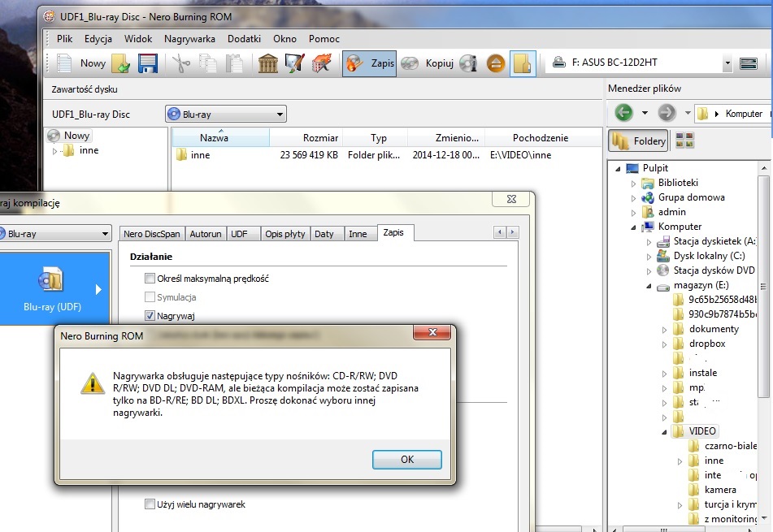Click the disc info toolbar icon
The width and height of the screenshot is (773, 532).
[x=468, y=63]
